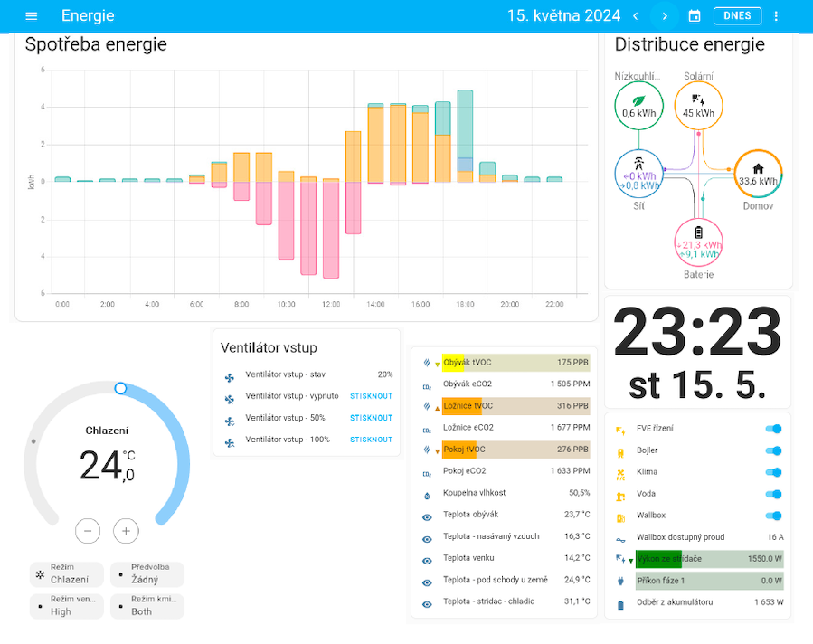Disable the Wallbox switch
The image size is (813, 644).
[x=773, y=516]
